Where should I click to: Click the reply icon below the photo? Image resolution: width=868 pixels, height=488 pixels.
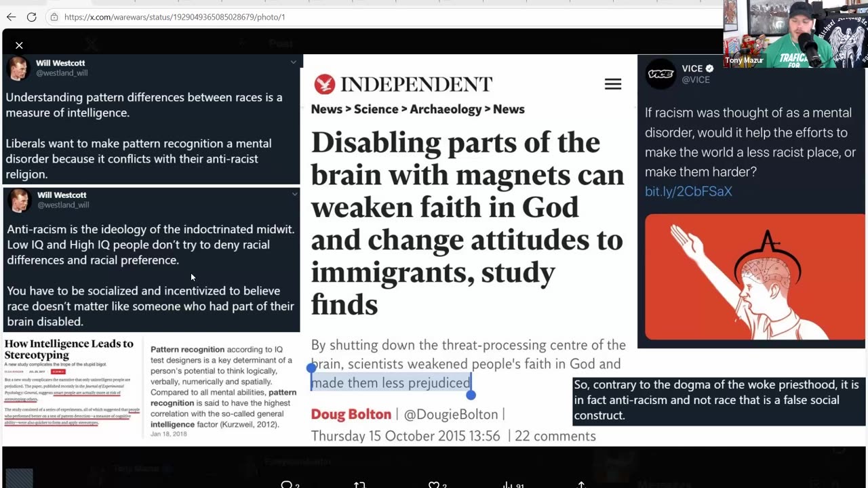point(286,484)
